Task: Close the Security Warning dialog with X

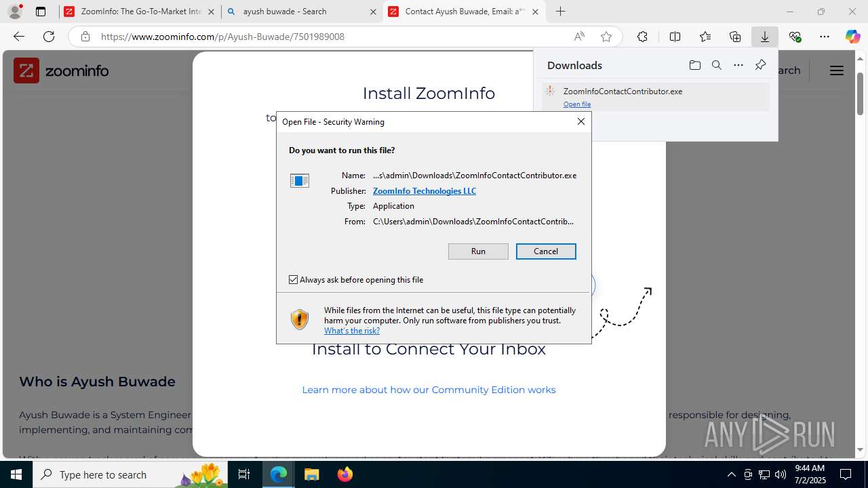Action: 580,121
